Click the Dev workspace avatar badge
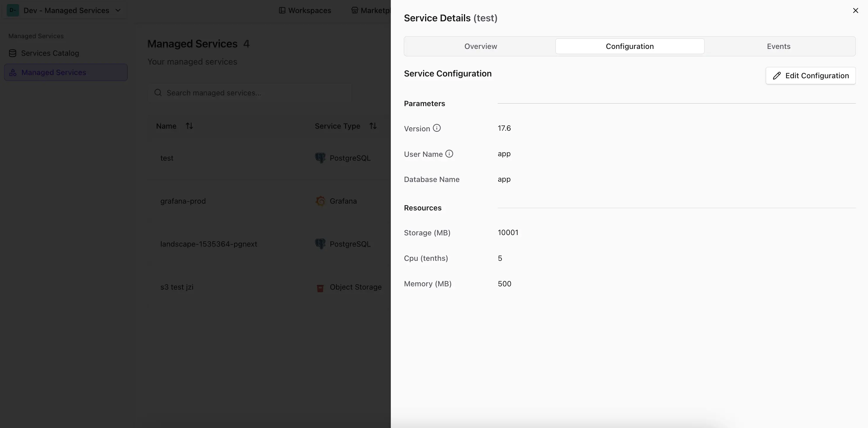 pyautogui.click(x=13, y=10)
